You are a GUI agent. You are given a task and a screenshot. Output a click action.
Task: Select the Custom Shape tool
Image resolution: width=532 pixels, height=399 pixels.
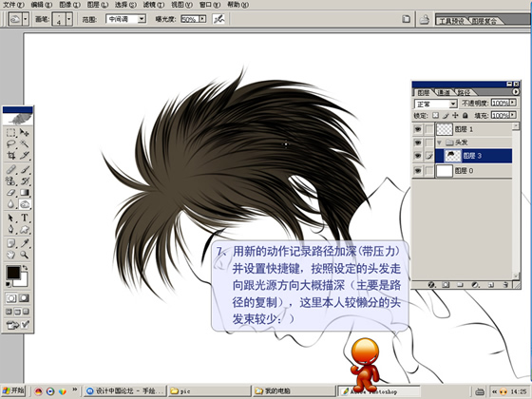(x=24, y=229)
